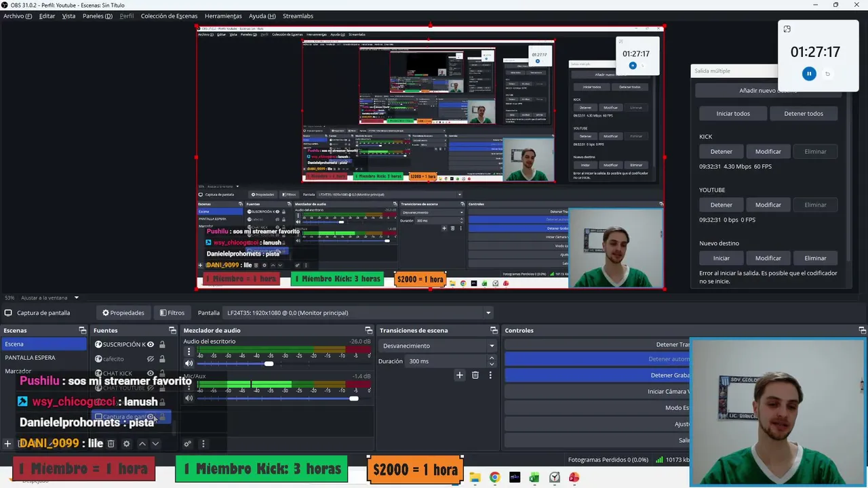The height and width of the screenshot is (488, 868).
Task: Toggle lock on CHAT KICK source
Action: (162, 373)
